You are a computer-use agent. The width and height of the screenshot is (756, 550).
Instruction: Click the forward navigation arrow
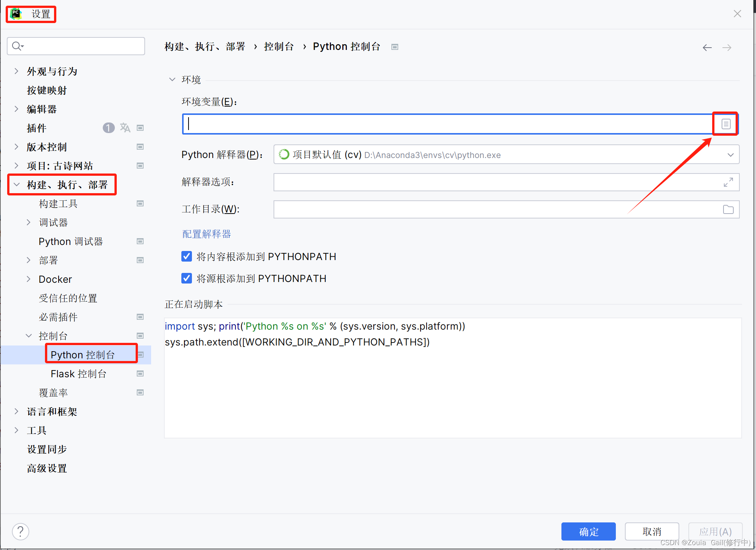(x=727, y=48)
